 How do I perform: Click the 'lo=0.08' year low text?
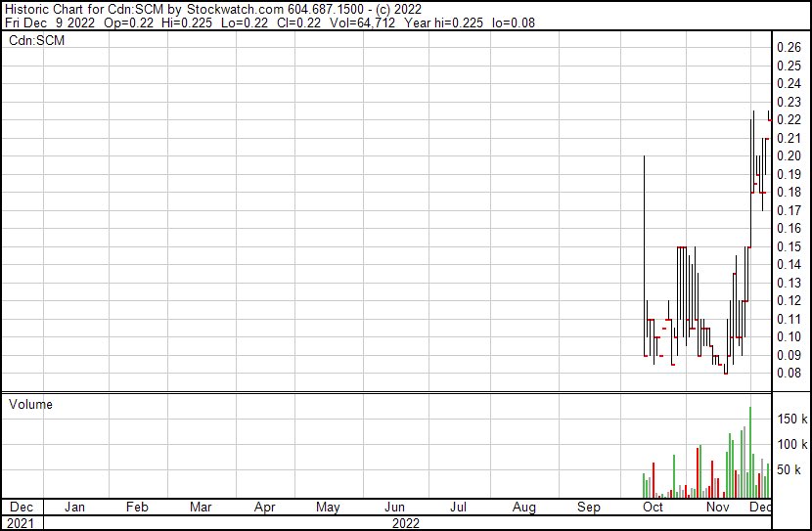coord(514,22)
